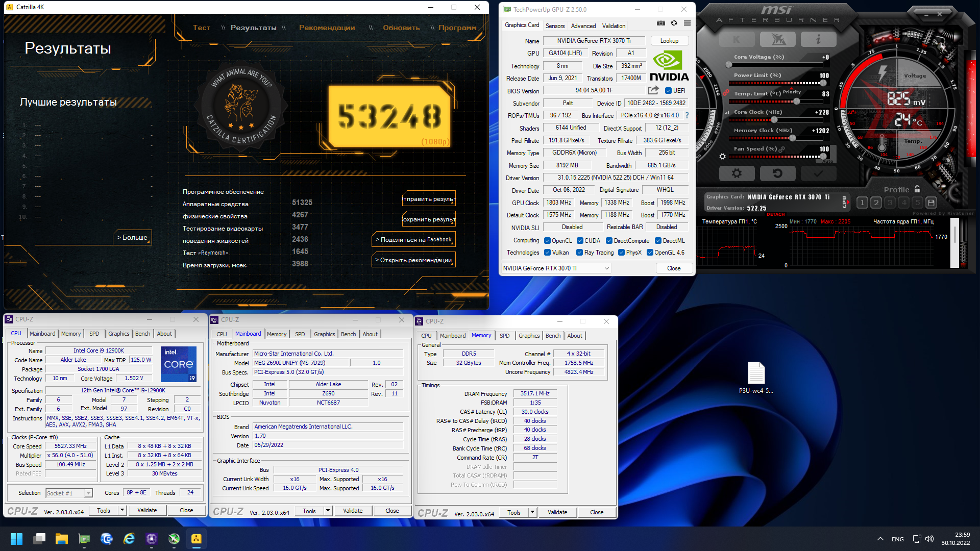The image size is (980, 551).
Task: Open Task View from the taskbar
Action: 39,539
